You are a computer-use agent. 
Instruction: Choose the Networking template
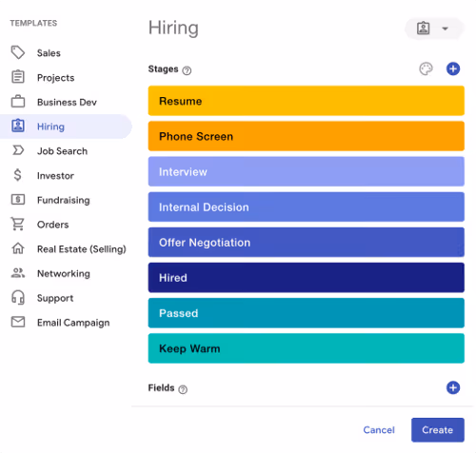pos(66,273)
